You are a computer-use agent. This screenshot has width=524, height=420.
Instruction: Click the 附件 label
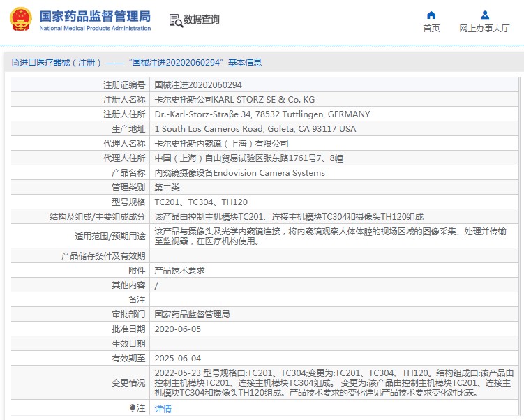[x=137, y=271]
